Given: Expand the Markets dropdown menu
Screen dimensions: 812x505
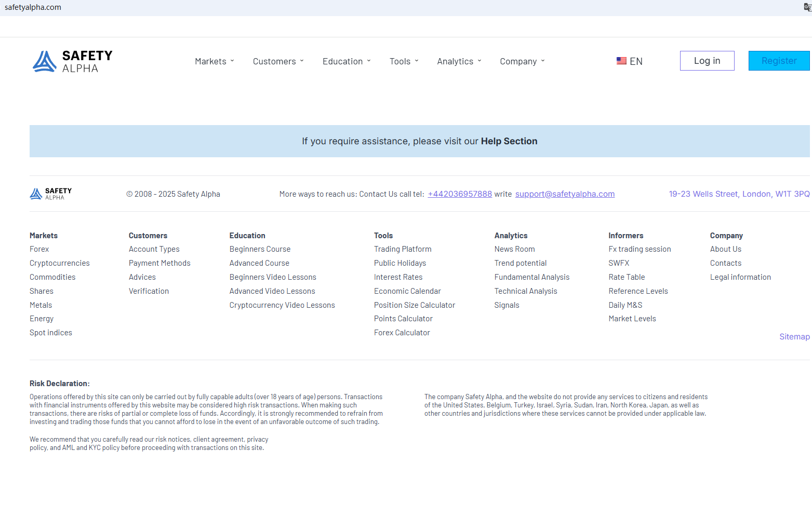Looking at the screenshot, I should (215, 61).
